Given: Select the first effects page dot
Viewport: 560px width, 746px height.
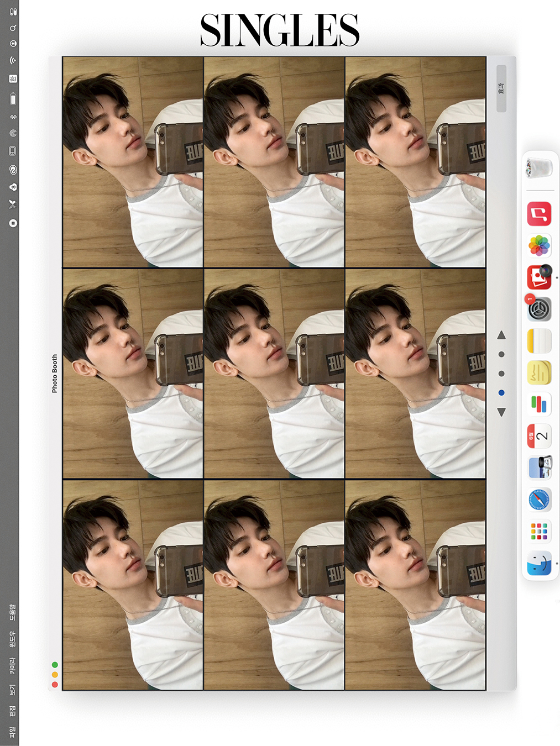Looking at the screenshot, I should tap(501, 354).
